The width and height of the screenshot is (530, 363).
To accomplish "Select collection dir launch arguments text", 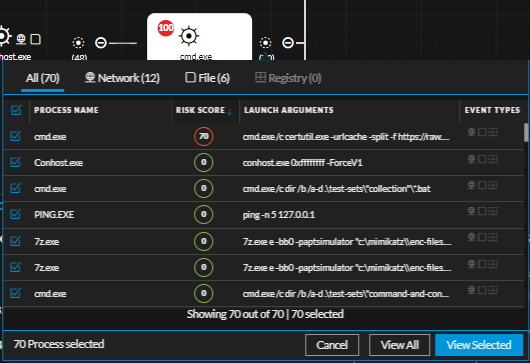I will pos(336,189).
